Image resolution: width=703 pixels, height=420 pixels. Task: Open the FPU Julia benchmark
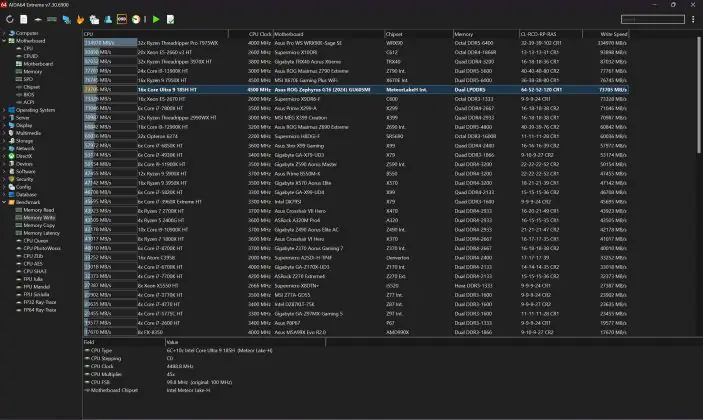(33, 279)
